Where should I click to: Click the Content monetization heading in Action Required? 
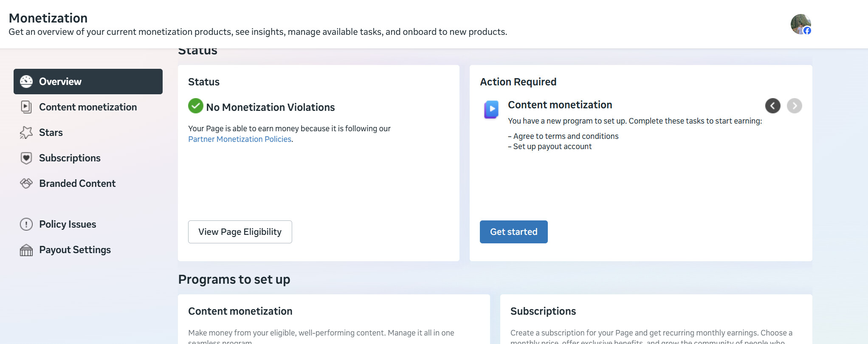coord(560,105)
